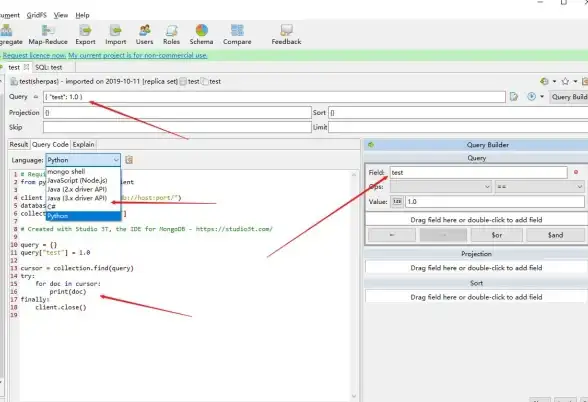The image size is (588, 402).
Task: Click the Query input field
Action: point(274,97)
